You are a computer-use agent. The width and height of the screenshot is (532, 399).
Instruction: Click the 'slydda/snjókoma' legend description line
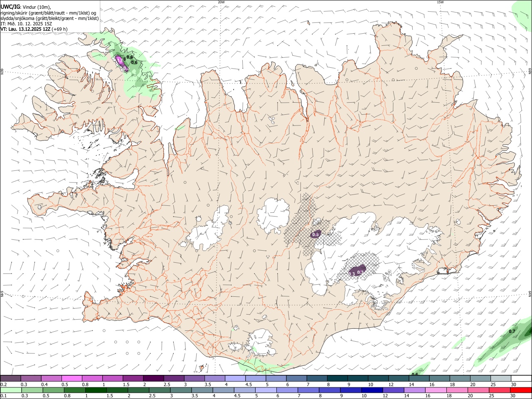pos(49,18)
